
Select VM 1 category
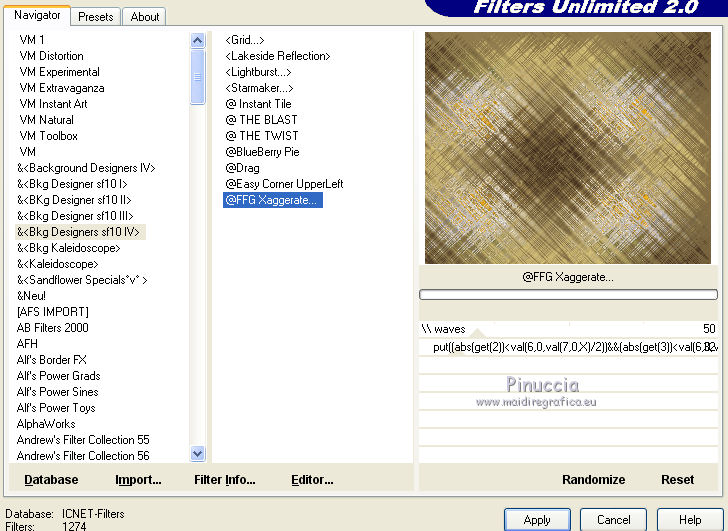coord(32,40)
